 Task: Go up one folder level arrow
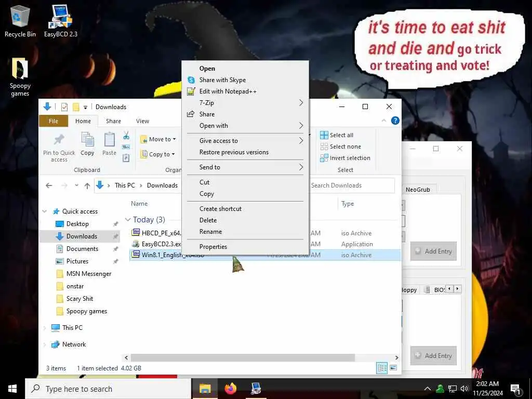(x=87, y=185)
